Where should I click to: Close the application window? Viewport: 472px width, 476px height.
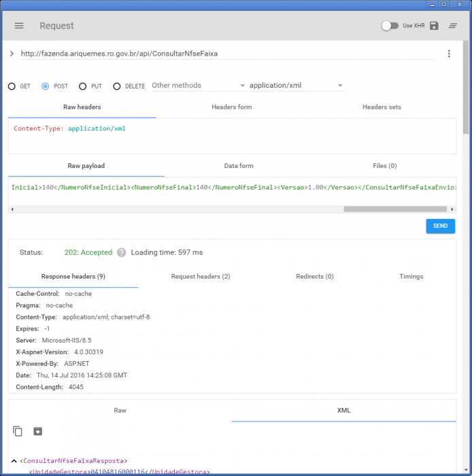pyautogui.click(x=460, y=4)
